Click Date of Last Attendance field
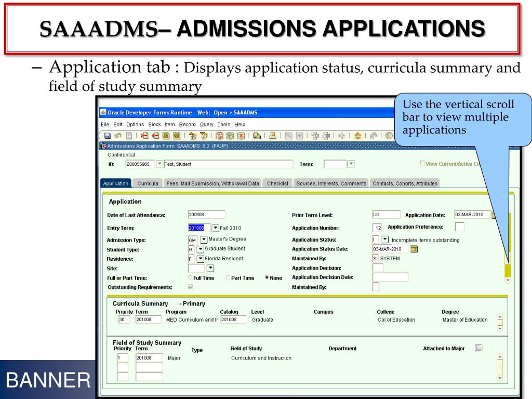Viewport: 532px width, 399px height. [x=206, y=215]
